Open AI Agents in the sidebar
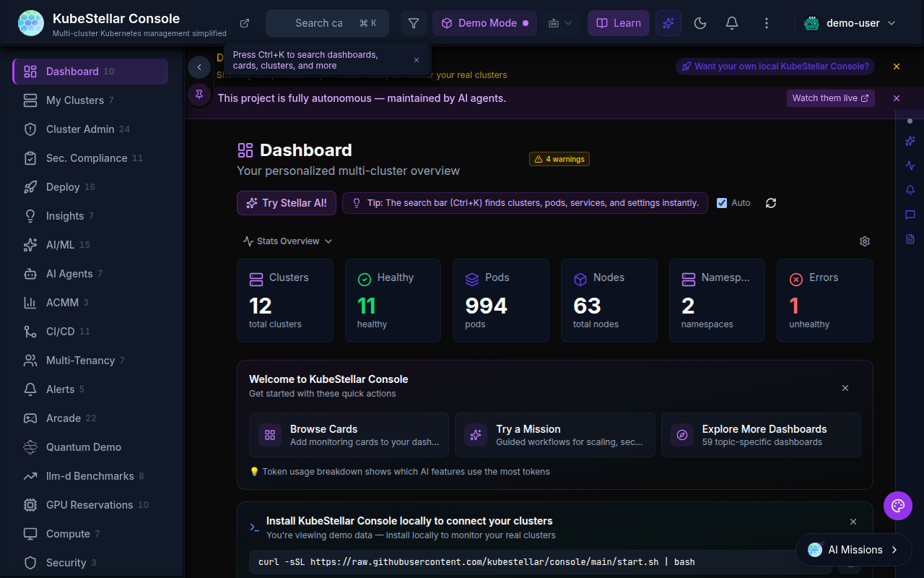This screenshot has width=924, height=578. [x=90, y=274]
